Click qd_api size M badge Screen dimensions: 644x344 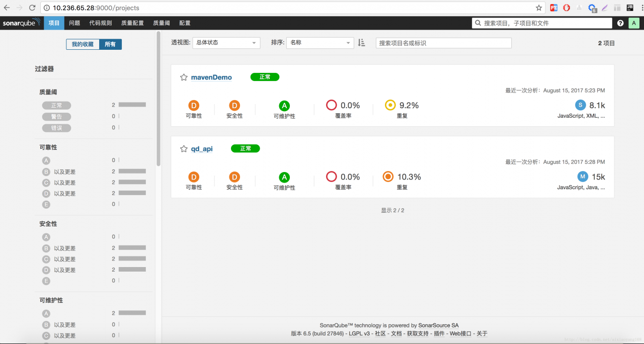click(x=583, y=177)
